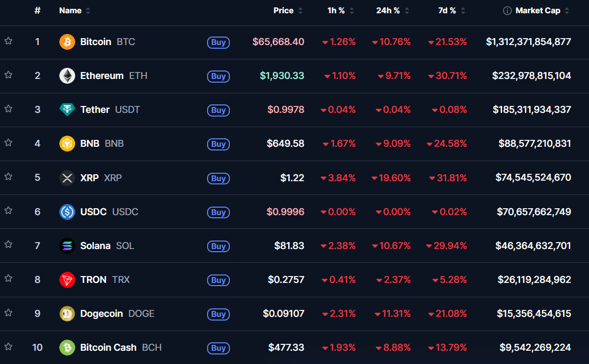Click the Dogecoin logo icon

coord(67,314)
